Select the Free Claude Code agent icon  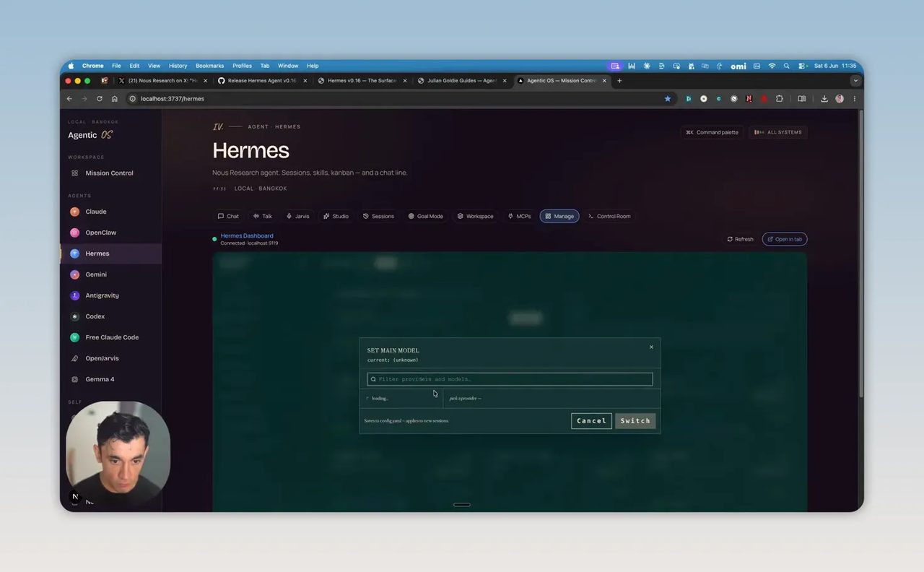click(x=74, y=337)
